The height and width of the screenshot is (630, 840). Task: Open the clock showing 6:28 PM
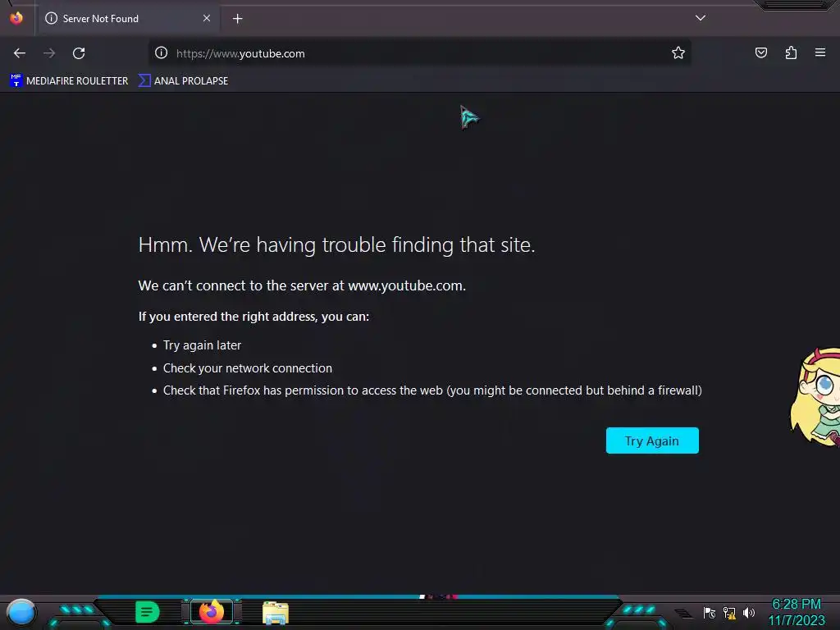796,605
